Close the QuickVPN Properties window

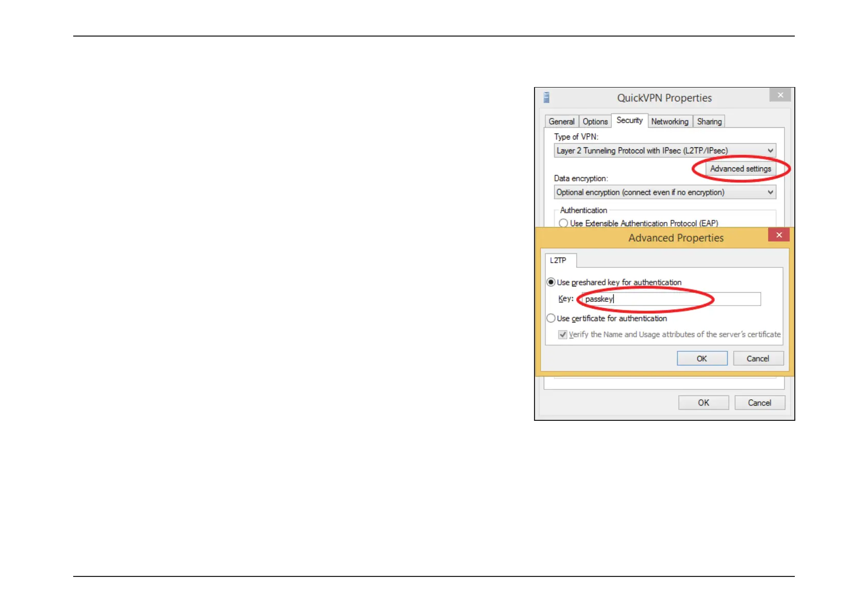click(x=780, y=95)
